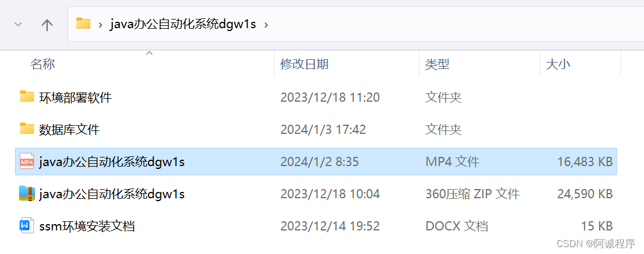Screen dimensions: 644x254
Task: Select java办公自动化系统dgw1s breadcrumb segment
Action: click(183, 25)
